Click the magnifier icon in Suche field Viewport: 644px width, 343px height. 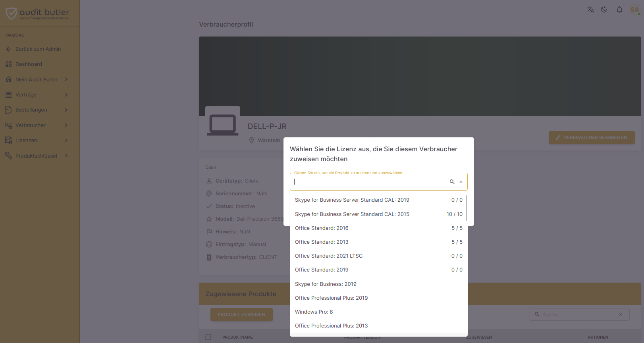pos(537,314)
